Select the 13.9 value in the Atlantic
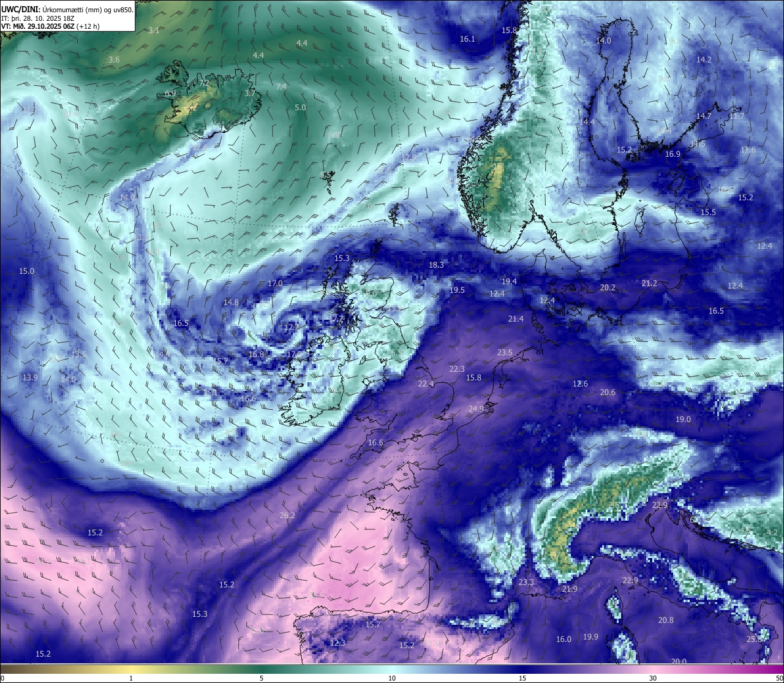This screenshot has width=784, height=683. (30, 377)
